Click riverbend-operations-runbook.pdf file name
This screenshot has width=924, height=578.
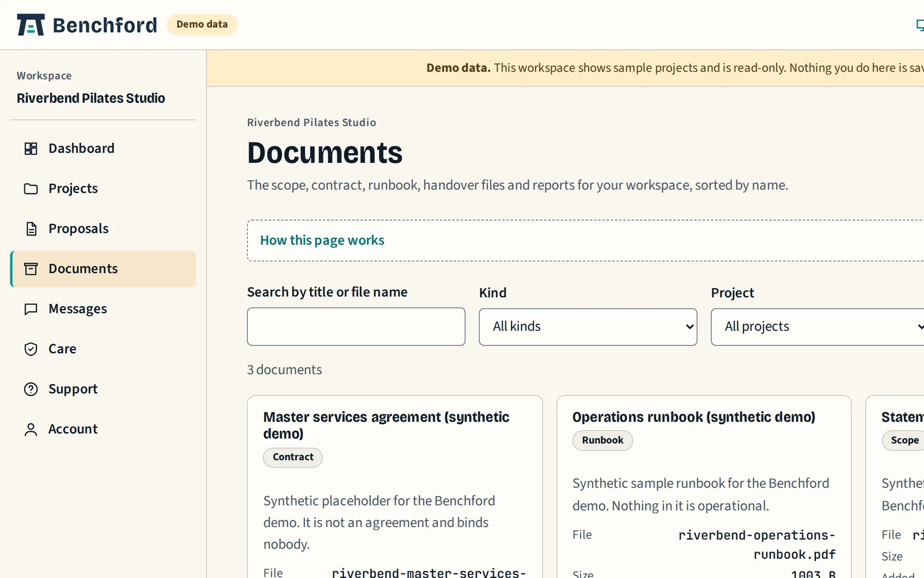[757, 545]
